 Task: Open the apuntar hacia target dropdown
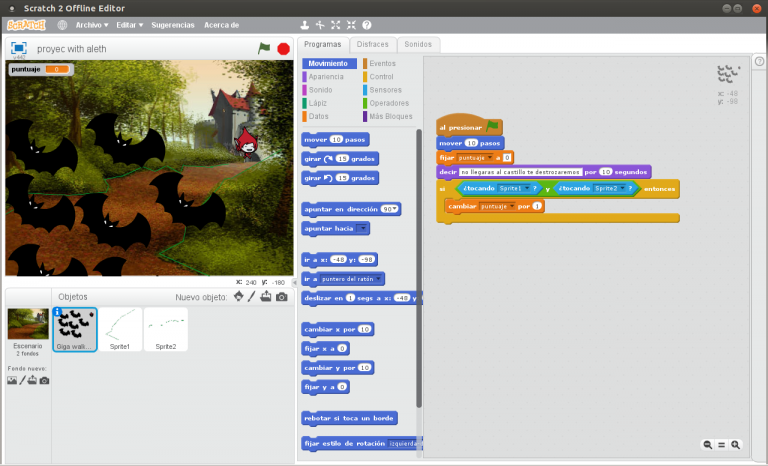click(x=362, y=228)
